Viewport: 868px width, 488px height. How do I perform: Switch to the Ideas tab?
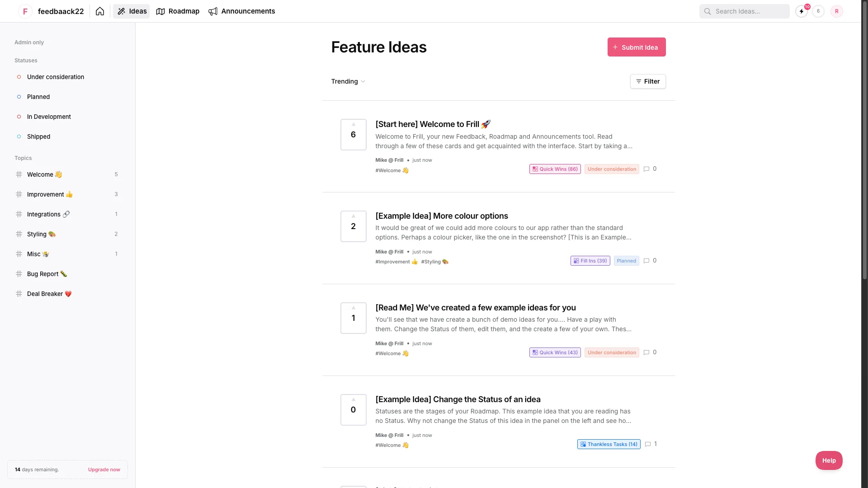point(132,11)
